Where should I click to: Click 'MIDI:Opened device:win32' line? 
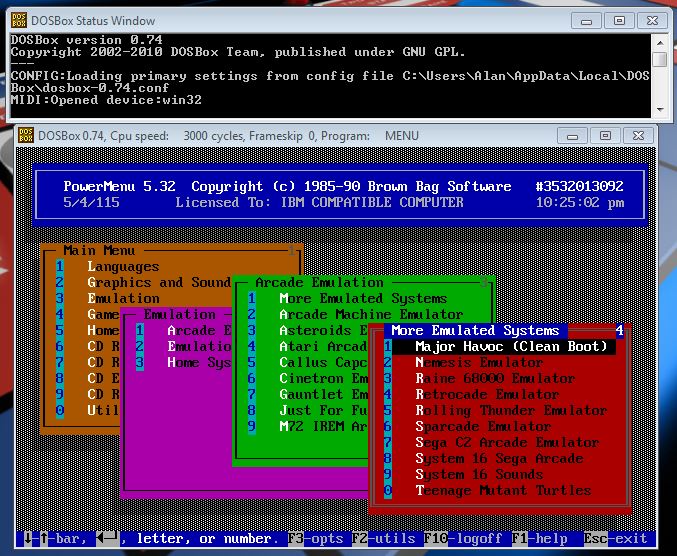(106, 100)
